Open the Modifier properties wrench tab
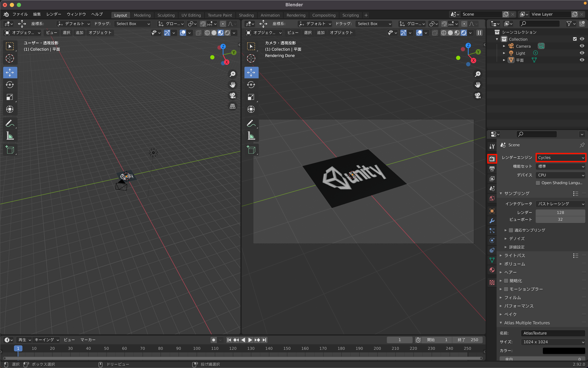The height and width of the screenshot is (368, 588). (x=492, y=221)
